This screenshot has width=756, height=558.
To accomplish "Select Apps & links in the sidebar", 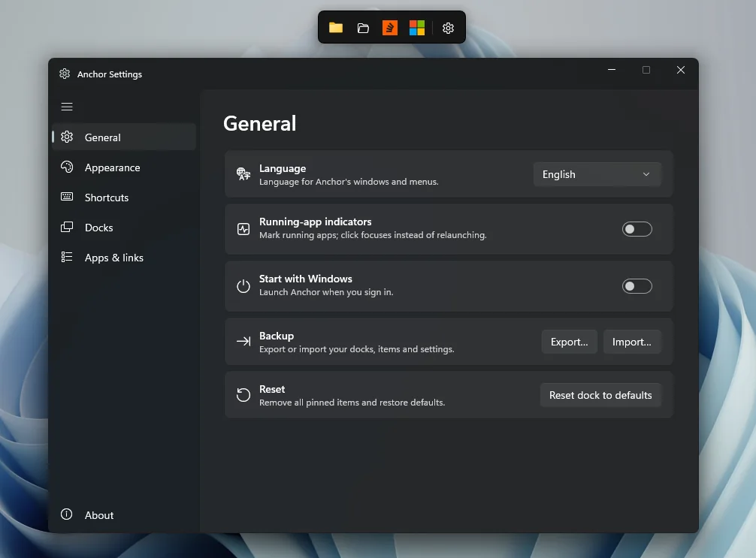I will pos(125,258).
